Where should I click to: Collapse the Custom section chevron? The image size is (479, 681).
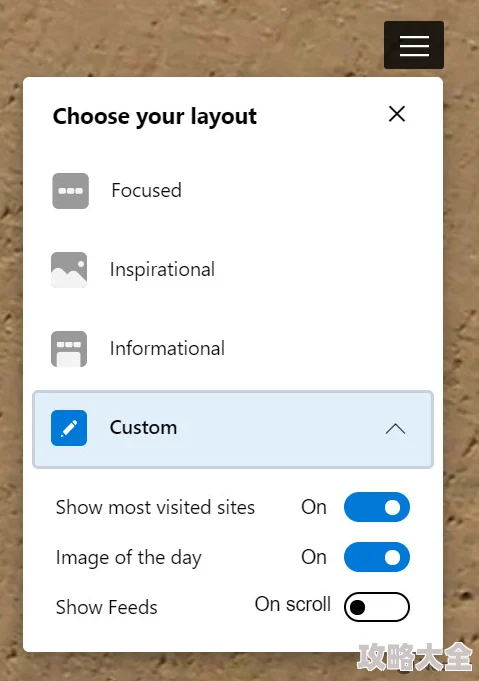click(x=395, y=429)
